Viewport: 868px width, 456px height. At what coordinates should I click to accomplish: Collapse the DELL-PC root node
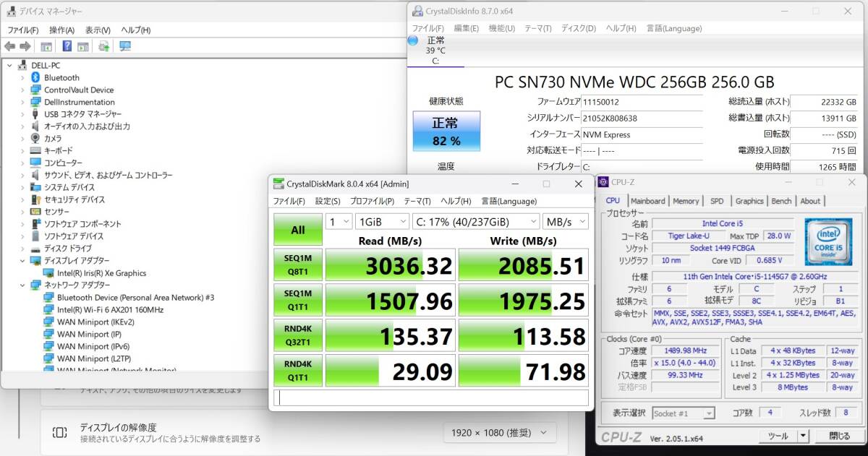tap(9, 65)
